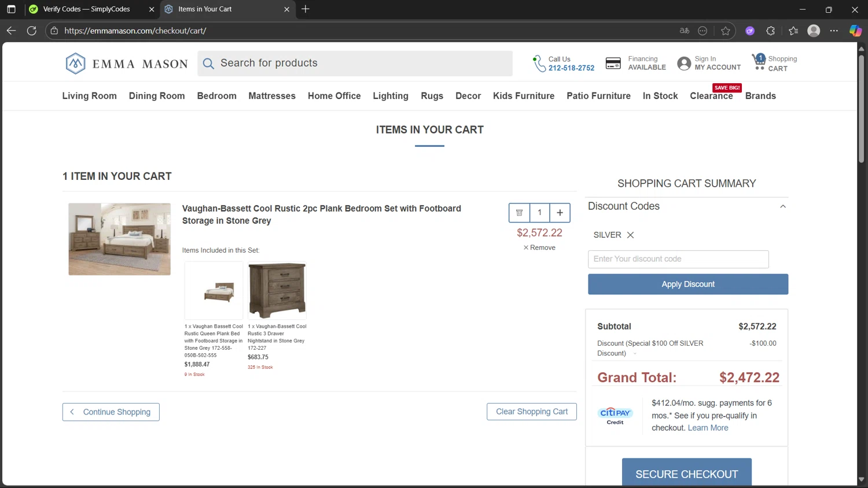Open browser extensions puzzle icon
868x488 pixels.
coord(770,31)
